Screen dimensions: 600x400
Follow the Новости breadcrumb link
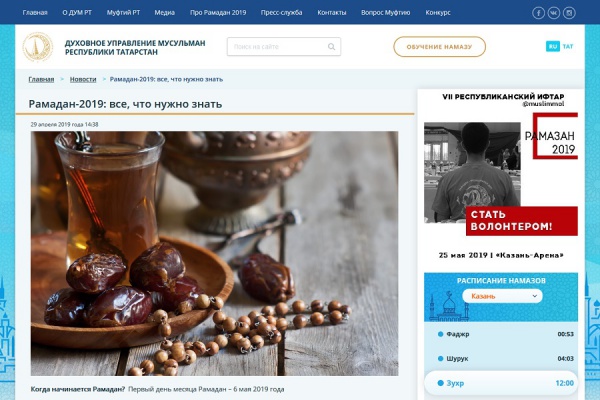point(83,79)
